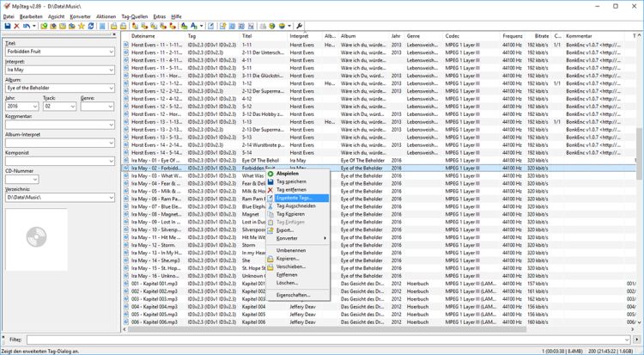Click the yellow star favorites icon
Screen dimensions: 644x355
[81, 26]
